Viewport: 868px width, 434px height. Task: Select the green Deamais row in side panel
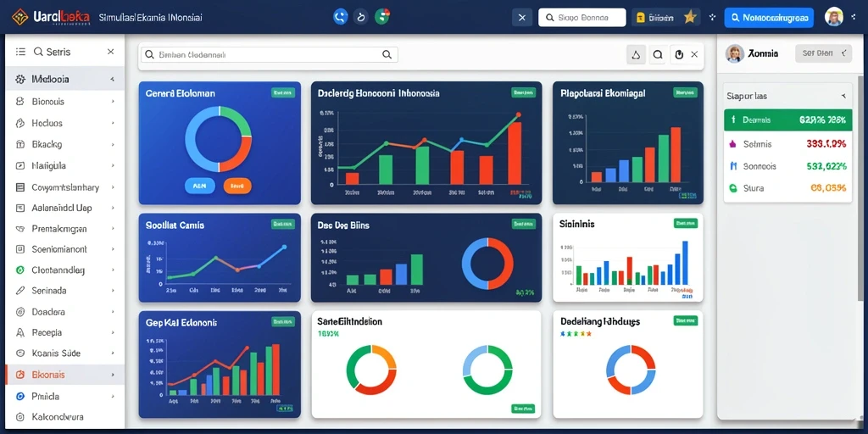787,120
